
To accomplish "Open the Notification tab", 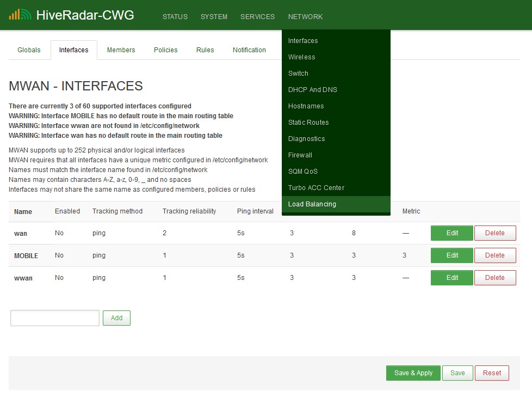I will (249, 50).
